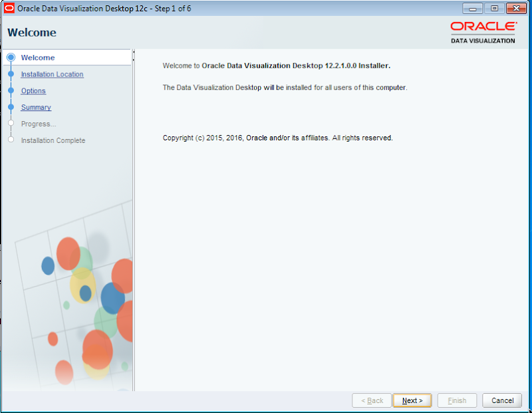This screenshot has height=413, width=532.
Task: Go to the Summary step link
Action: pos(36,108)
